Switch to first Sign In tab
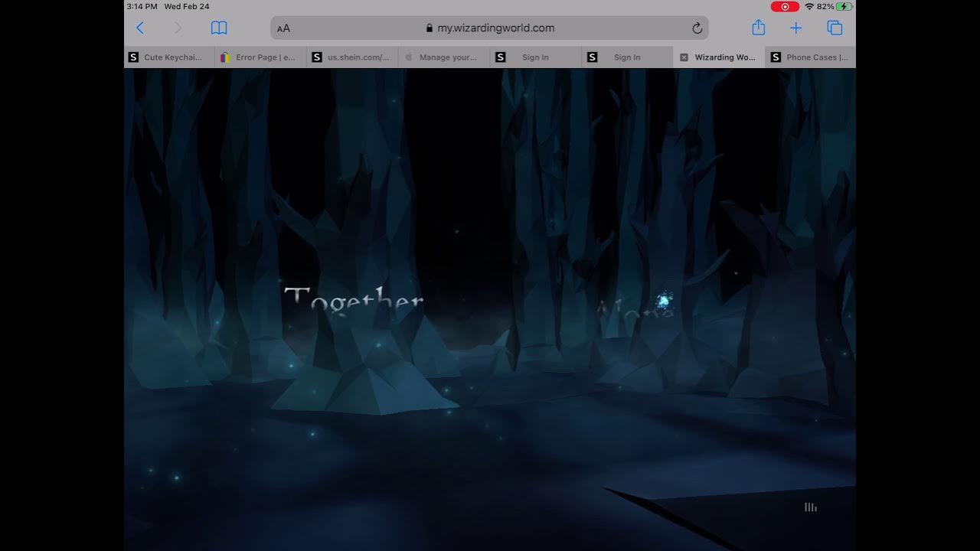Viewport: 980px width, 551px height. 536,57
